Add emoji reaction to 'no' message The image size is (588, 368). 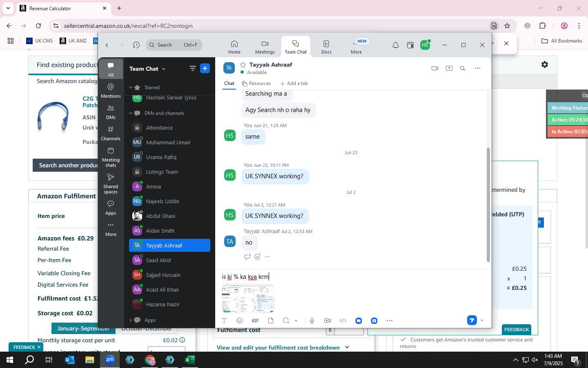tap(257, 257)
